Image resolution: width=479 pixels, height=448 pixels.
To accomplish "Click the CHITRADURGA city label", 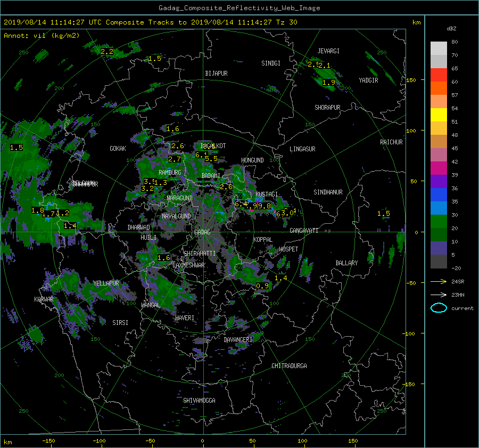I will [290, 366].
